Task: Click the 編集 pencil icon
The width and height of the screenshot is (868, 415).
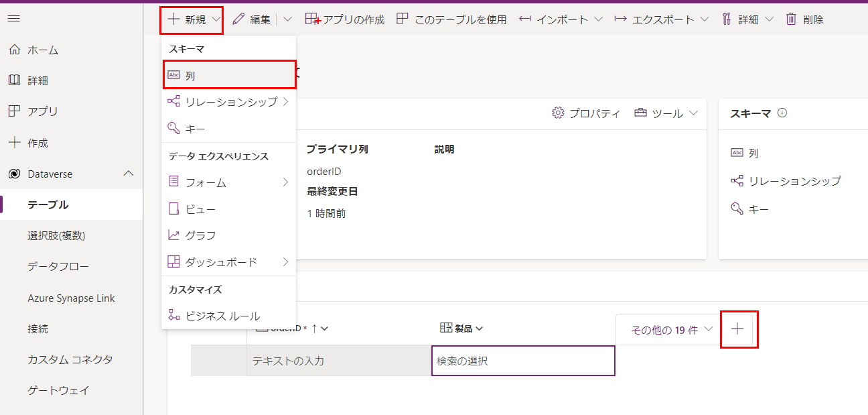Action: tap(239, 19)
